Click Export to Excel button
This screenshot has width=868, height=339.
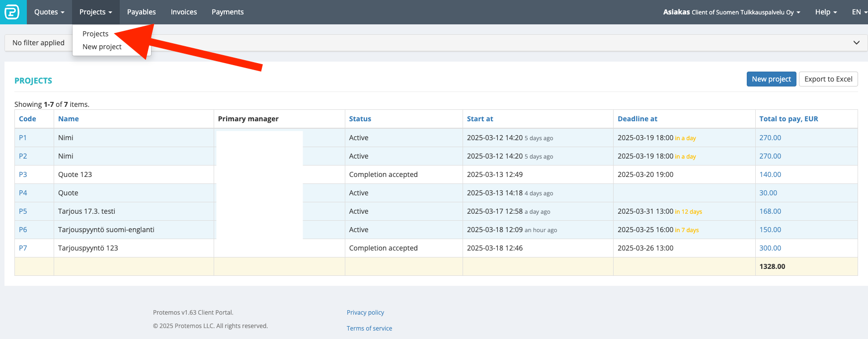pos(828,79)
